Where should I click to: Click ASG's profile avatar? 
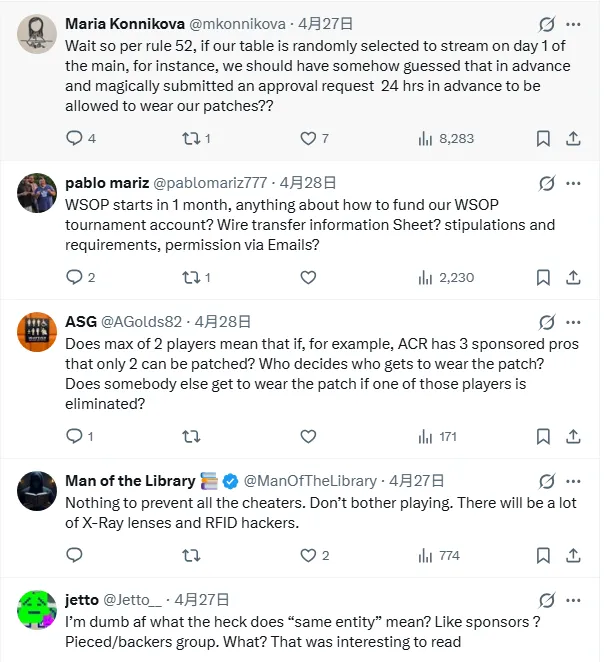[x=37, y=331]
